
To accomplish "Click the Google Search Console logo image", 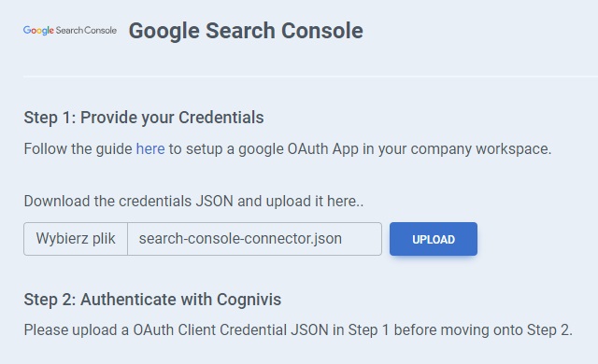I will pyautogui.click(x=70, y=30).
